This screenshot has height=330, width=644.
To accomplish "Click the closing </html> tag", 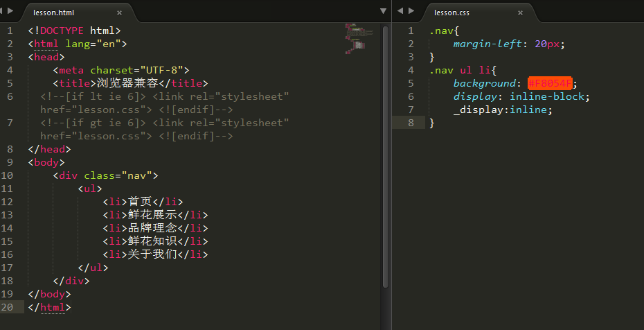I will [x=49, y=307].
